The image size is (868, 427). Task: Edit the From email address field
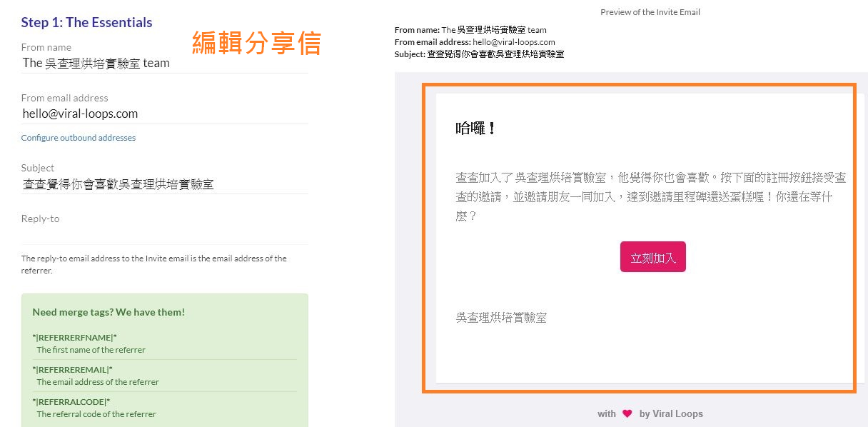[164, 114]
